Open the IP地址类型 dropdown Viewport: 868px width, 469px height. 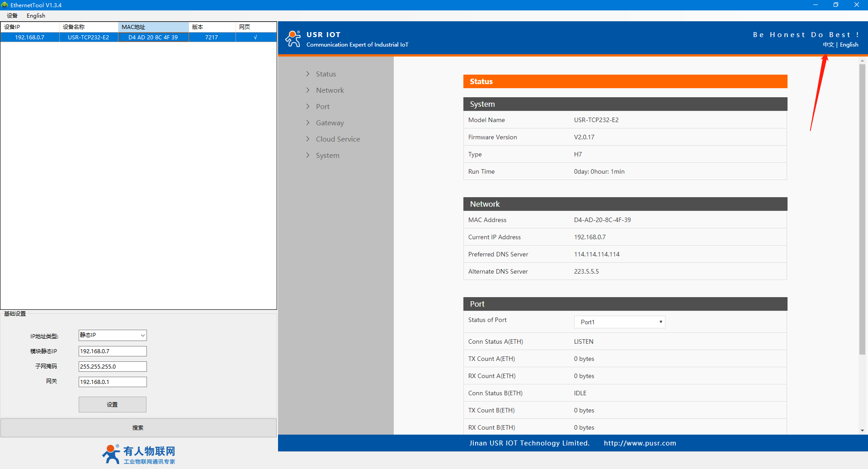(113, 335)
